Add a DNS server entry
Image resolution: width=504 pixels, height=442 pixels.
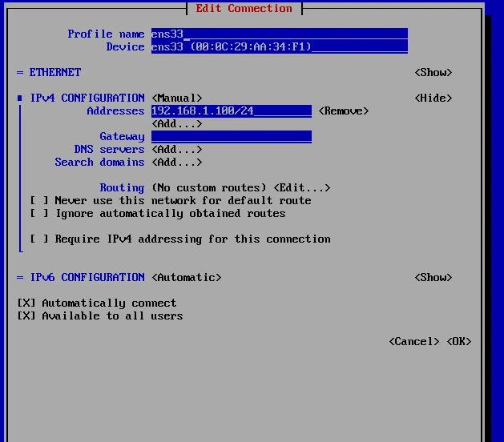[177, 150]
